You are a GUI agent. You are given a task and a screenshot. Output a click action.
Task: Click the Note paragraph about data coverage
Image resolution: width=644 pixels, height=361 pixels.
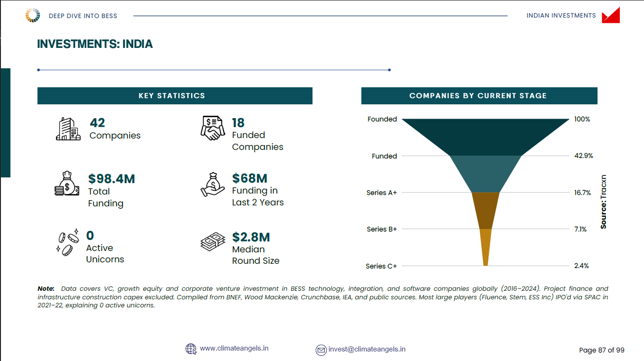(x=322, y=297)
